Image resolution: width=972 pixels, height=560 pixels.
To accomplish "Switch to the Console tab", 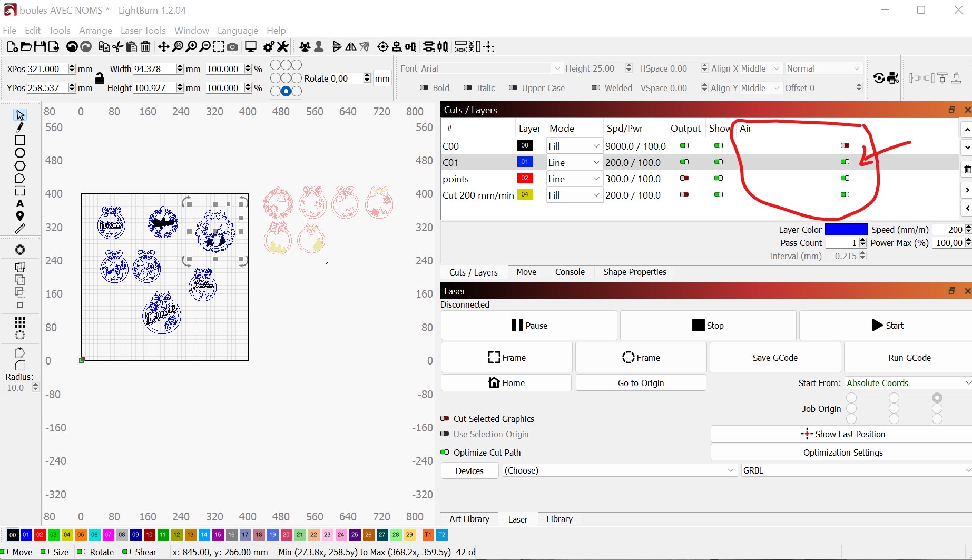I will tap(570, 272).
